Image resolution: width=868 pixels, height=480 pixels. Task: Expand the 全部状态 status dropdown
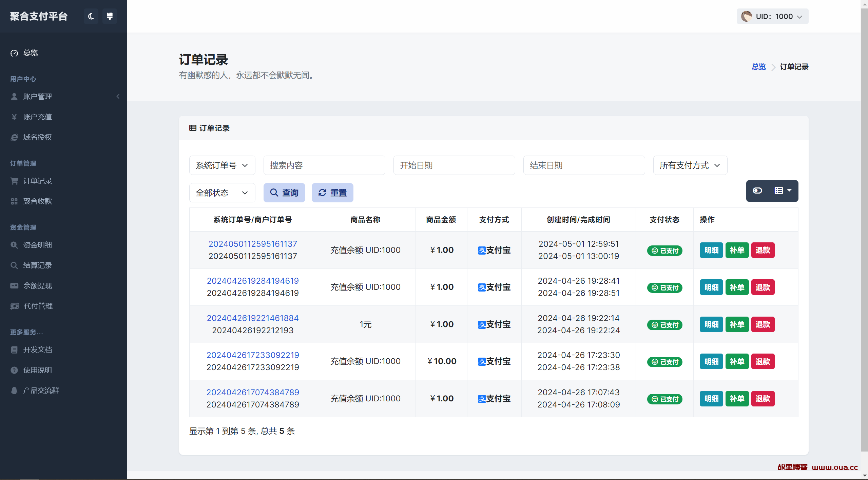(222, 193)
